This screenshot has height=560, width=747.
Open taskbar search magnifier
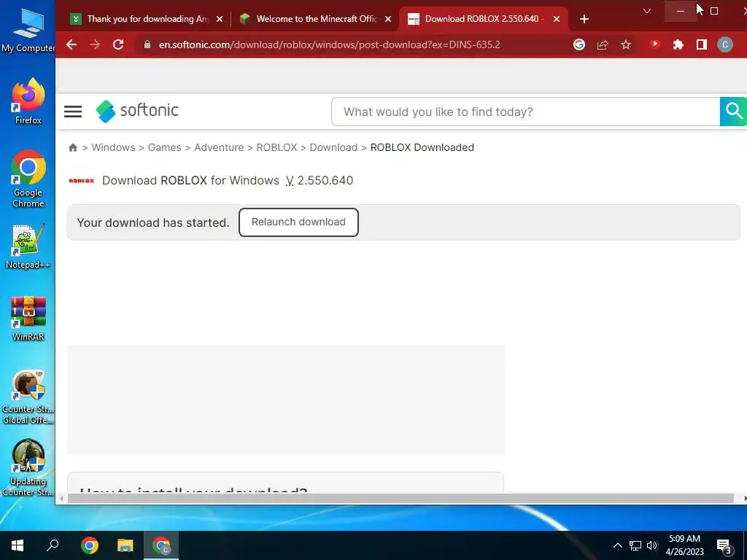pos(53,545)
